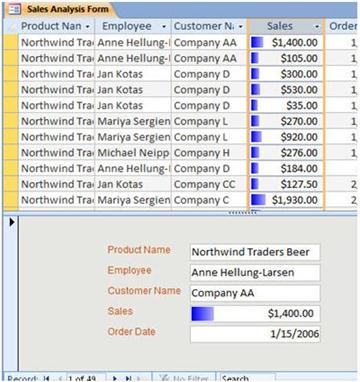Click the yellow row selector for the $276.00 row

[11, 153]
